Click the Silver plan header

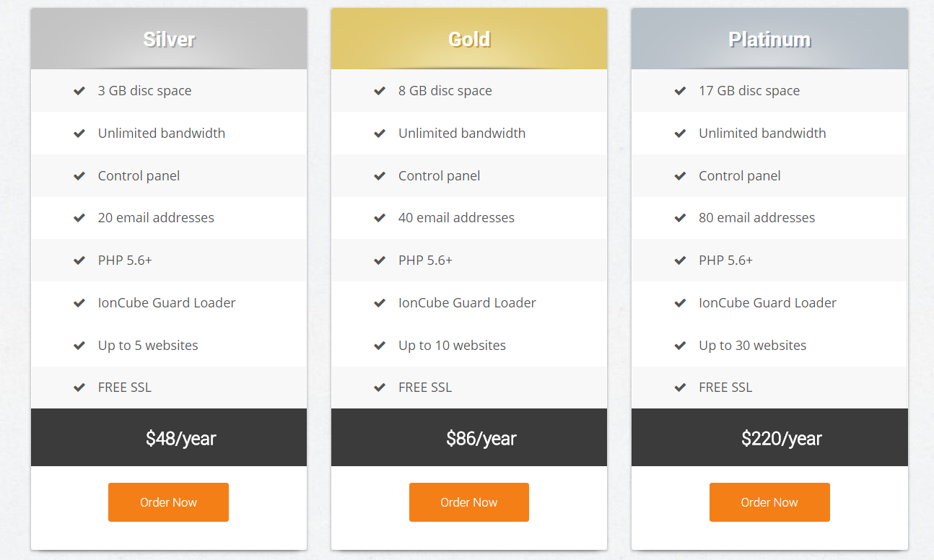pyautogui.click(x=169, y=39)
